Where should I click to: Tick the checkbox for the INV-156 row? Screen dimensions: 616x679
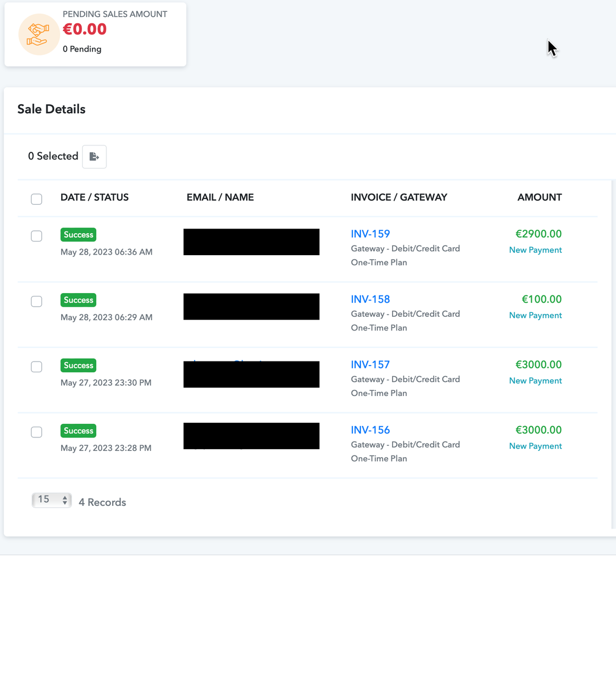37,432
